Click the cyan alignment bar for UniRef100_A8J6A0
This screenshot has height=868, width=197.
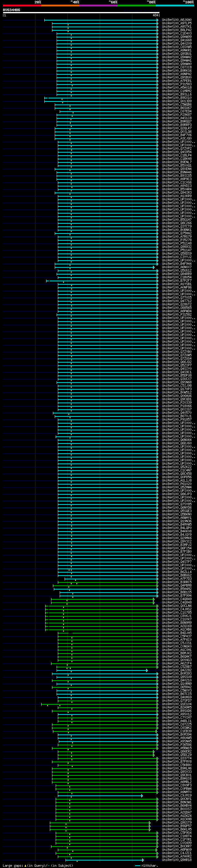(101, 20)
